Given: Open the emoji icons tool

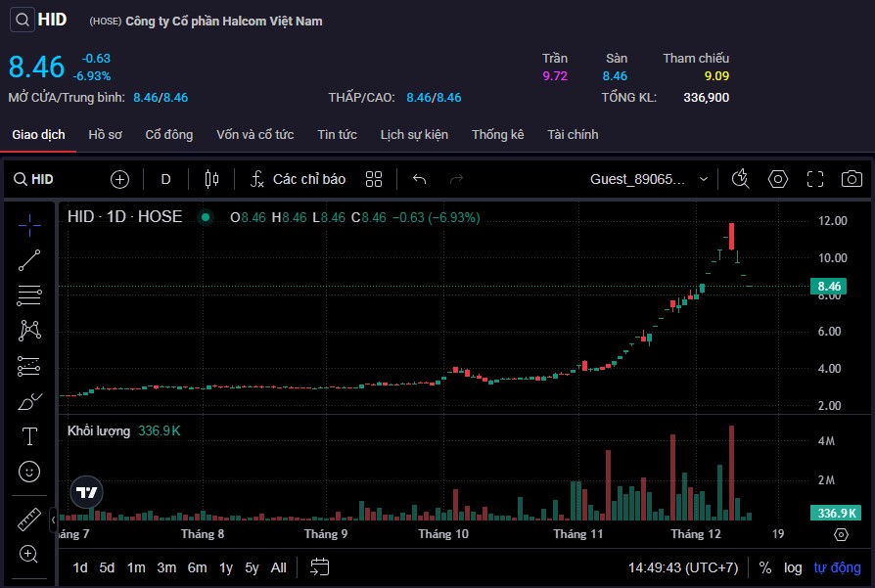Looking at the screenshot, I should (x=29, y=472).
